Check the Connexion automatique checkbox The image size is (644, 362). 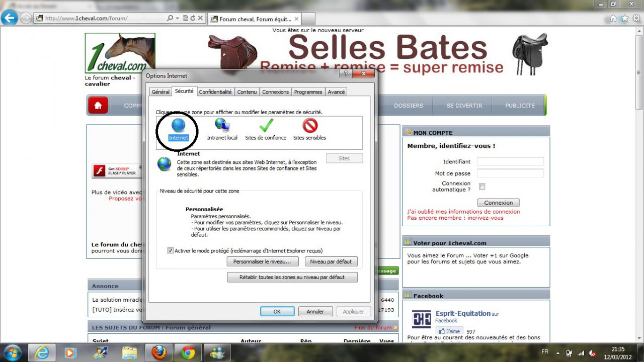click(482, 187)
